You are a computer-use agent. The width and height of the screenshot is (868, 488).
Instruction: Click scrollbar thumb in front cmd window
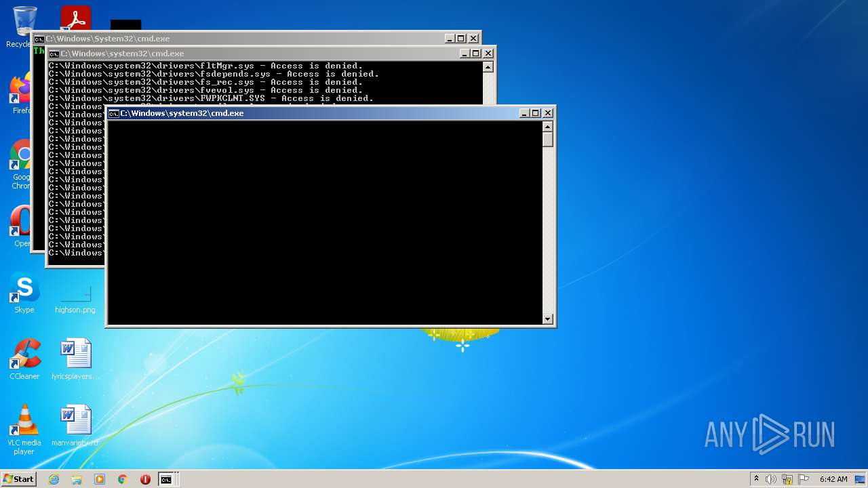pyautogui.click(x=548, y=140)
